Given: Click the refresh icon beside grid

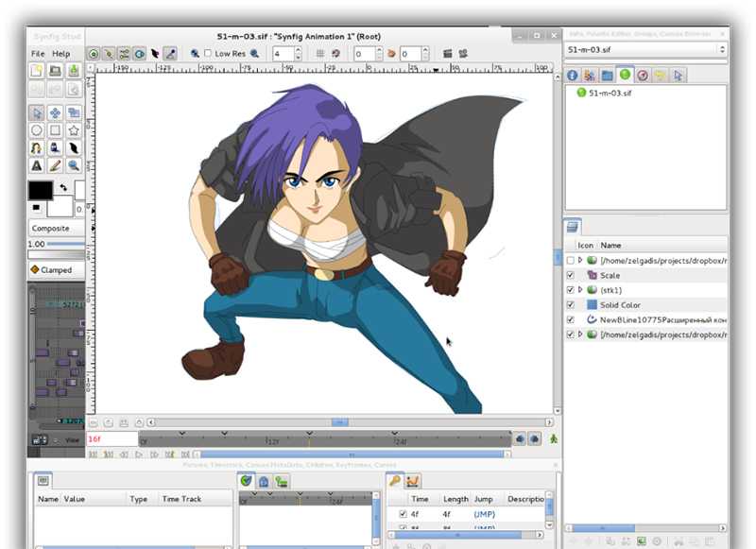Looking at the screenshot, I should tap(336, 54).
